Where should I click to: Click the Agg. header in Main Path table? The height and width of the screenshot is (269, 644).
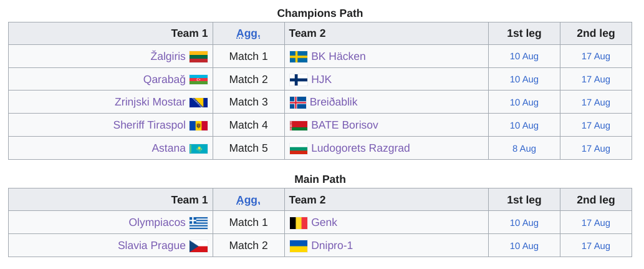pos(248,200)
